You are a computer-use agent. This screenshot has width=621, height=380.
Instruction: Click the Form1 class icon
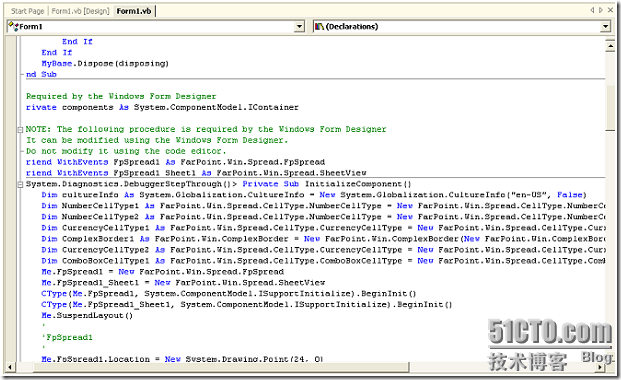pyautogui.click(x=13, y=27)
